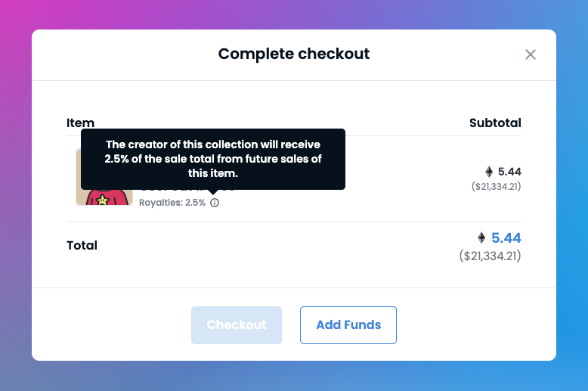588x391 pixels.
Task: Click the Add Funds button
Action: click(348, 325)
